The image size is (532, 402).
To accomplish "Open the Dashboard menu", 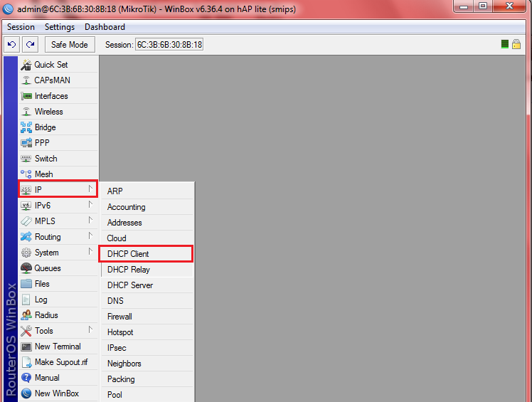I will coord(105,27).
